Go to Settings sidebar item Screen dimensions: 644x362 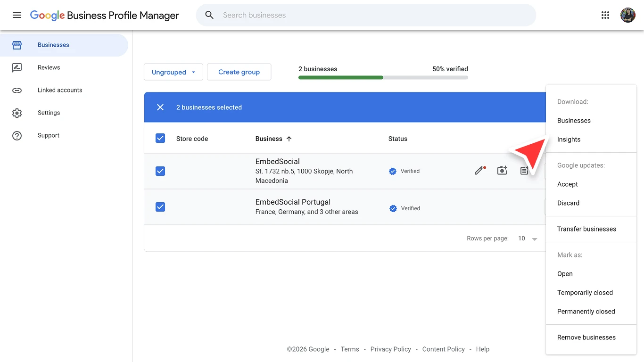click(x=64, y=113)
